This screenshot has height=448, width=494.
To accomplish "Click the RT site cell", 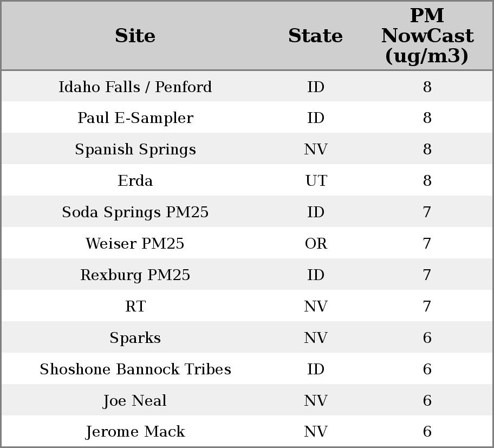I will [x=135, y=307].
